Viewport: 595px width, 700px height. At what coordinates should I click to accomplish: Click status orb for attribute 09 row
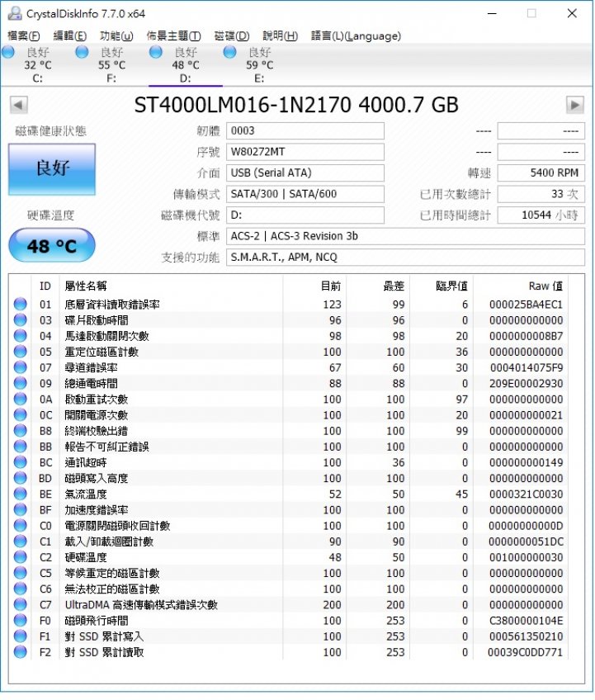tap(20, 383)
